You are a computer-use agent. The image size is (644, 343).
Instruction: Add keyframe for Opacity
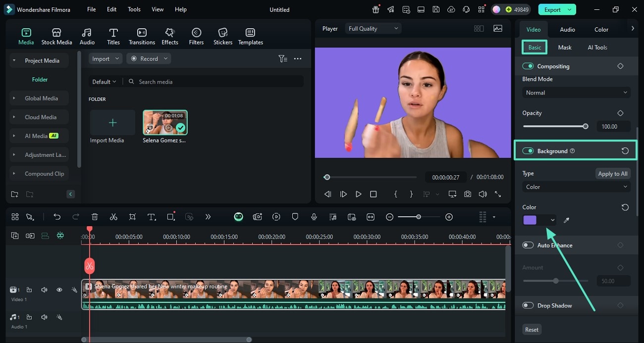620,113
